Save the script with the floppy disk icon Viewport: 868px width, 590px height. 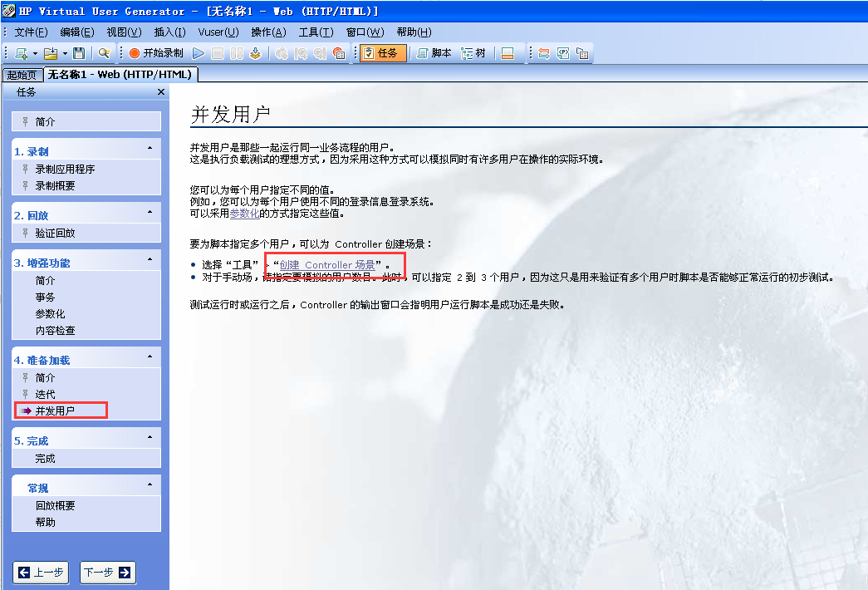[79, 53]
